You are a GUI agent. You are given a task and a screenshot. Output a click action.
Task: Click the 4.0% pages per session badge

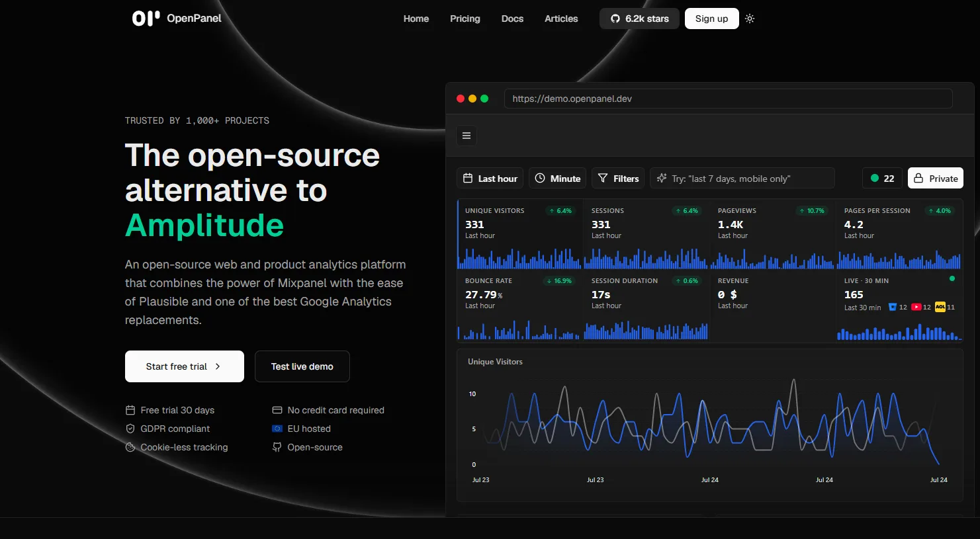(940, 211)
